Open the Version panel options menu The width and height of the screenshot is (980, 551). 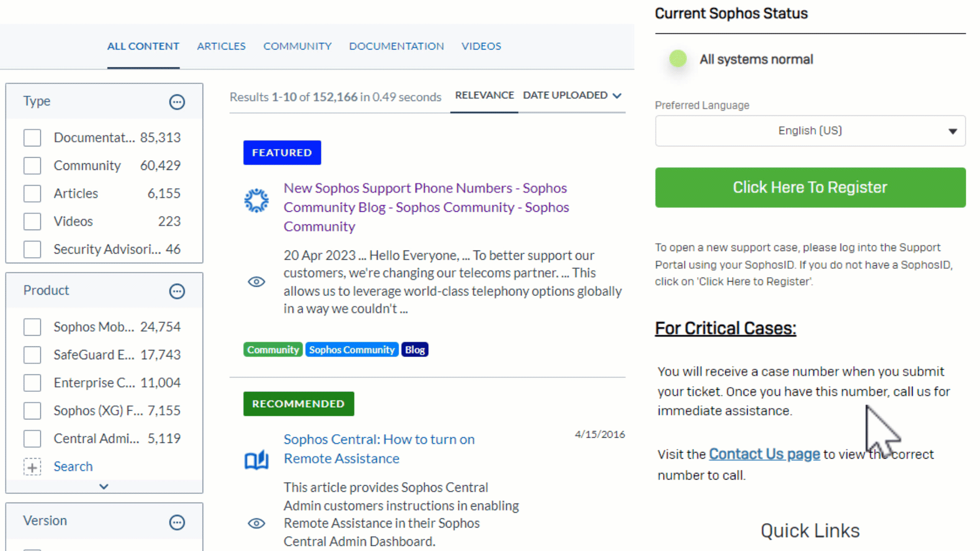177,522
